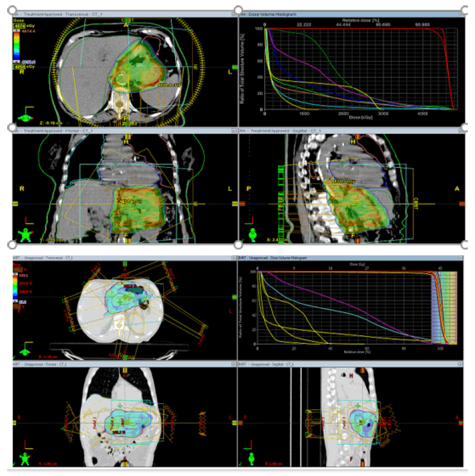Click the shaded target region in the Unapproved histogram
Image resolution: width=475 pixels, height=476 pixels.
(x=444, y=308)
